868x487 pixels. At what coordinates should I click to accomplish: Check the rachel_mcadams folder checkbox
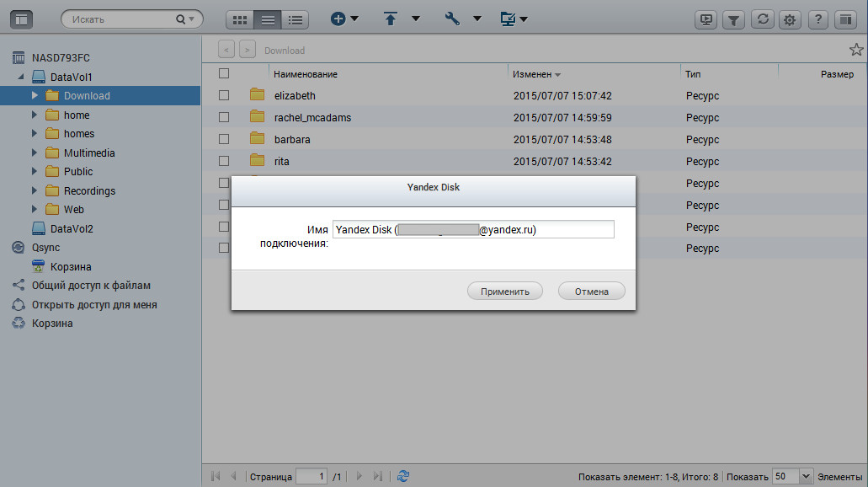point(224,117)
